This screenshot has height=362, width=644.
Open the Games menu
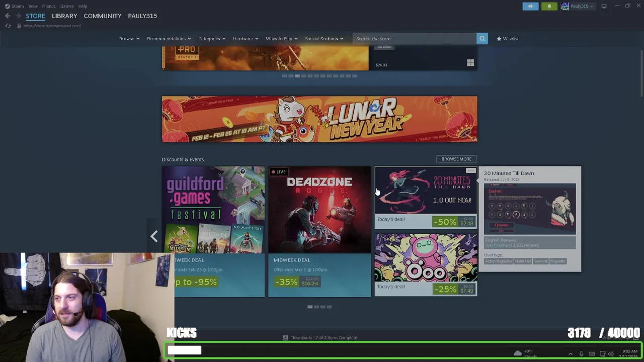pyautogui.click(x=67, y=6)
